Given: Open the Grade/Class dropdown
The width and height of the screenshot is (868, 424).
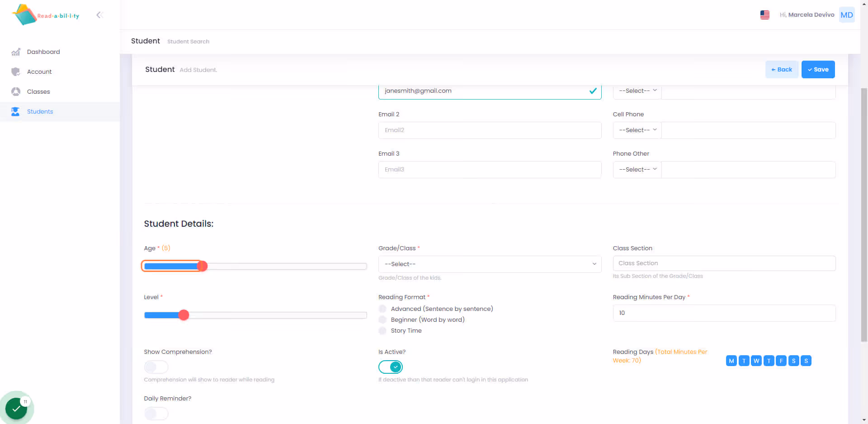Looking at the screenshot, I should 490,264.
